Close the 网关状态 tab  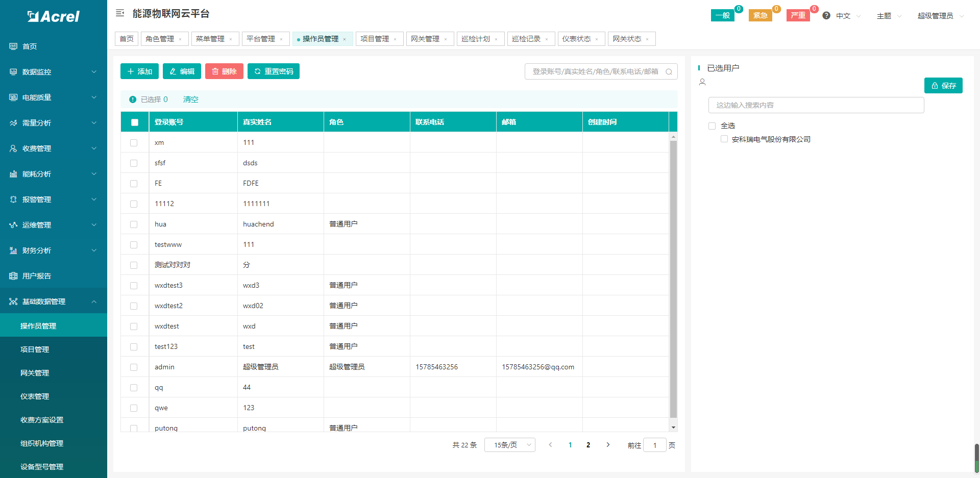coord(647,39)
